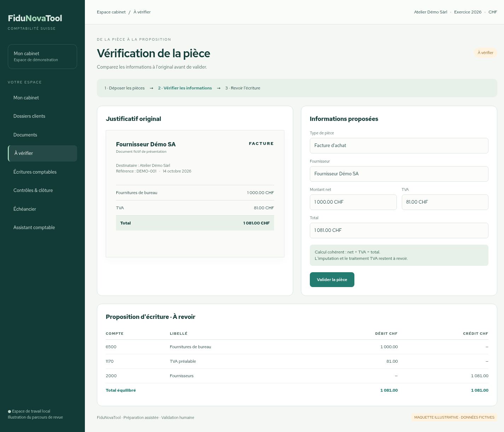Click Atelier Démo Sàrl in the header
Image resolution: width=504 pixels, height=432 pixels.
click(x=430, y=12)
